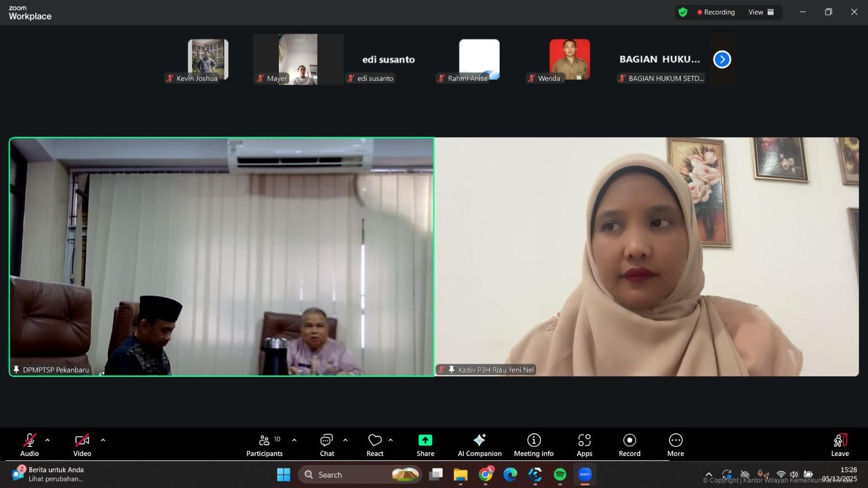Image resolution: width=868 pixels, height=488 pixels.
Task: Click the More options button
Action: click(x=675, y=445)
